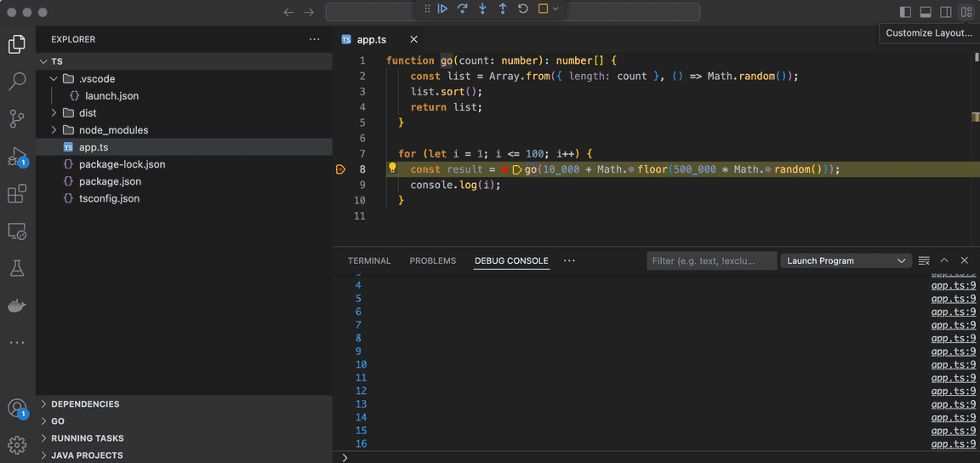The image size is (980, 463).
Task: Click Step Into in debug toolbar
Action: click(x=482, y=9)
